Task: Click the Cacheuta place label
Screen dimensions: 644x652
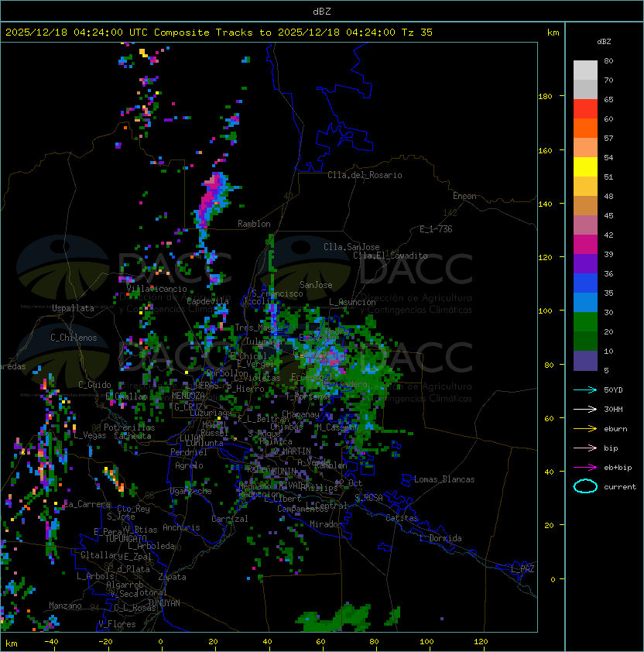Action: coord(132,436)
